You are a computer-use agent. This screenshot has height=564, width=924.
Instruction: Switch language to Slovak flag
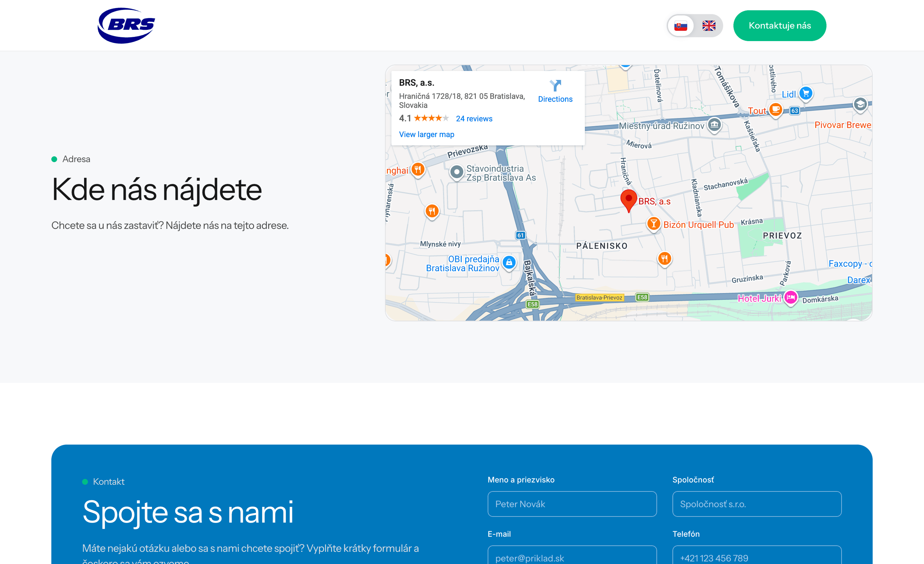(680, 26)
